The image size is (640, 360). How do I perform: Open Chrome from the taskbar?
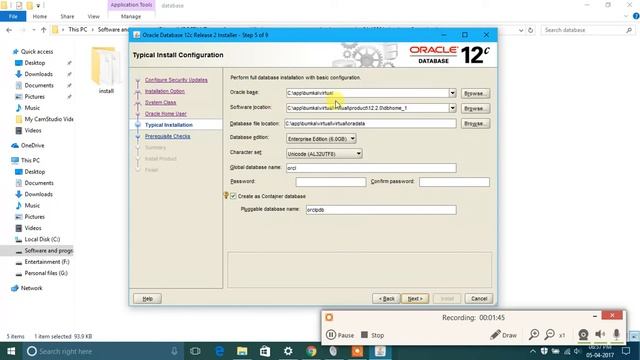pos(311,351)
